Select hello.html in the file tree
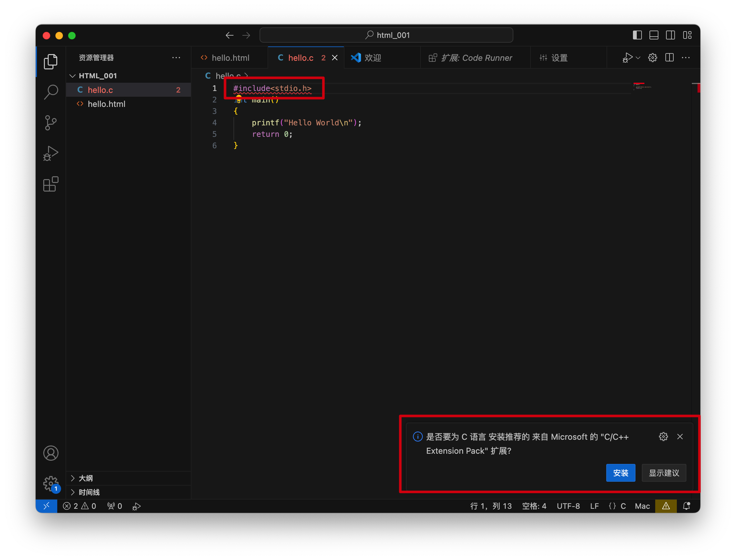Screen dimensions: 736x560 point(128,104)
